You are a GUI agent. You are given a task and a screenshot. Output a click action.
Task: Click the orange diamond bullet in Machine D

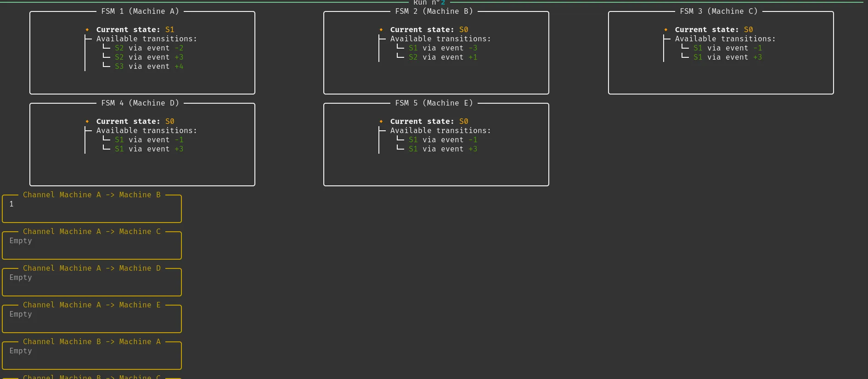pos(87,122)
